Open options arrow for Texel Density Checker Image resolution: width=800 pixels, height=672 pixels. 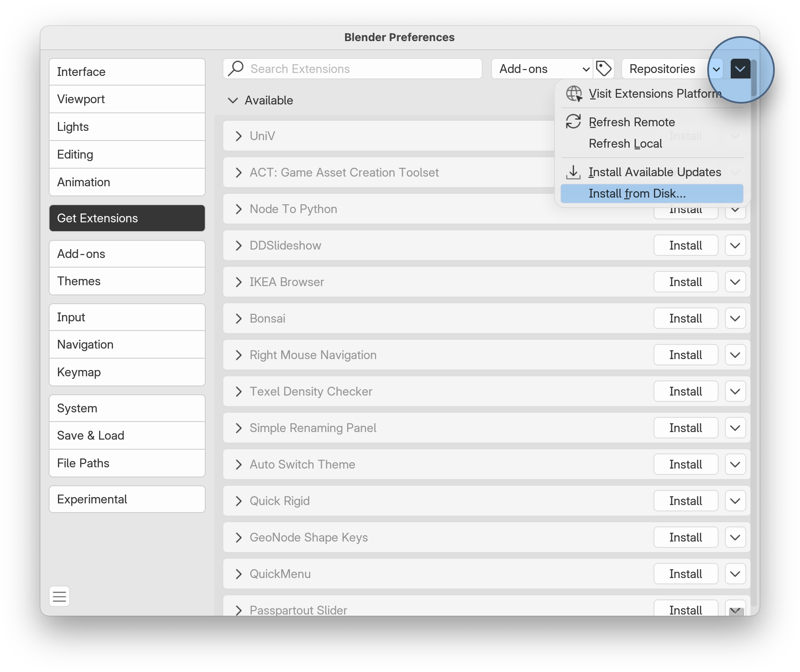pyautogui.click(x=735, y=391)
